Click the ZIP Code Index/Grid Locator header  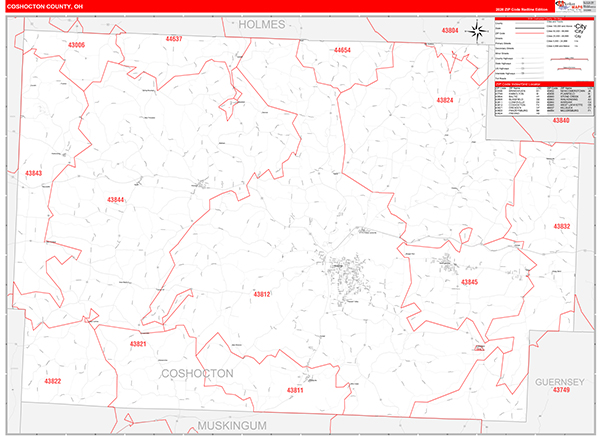[544, 84]
